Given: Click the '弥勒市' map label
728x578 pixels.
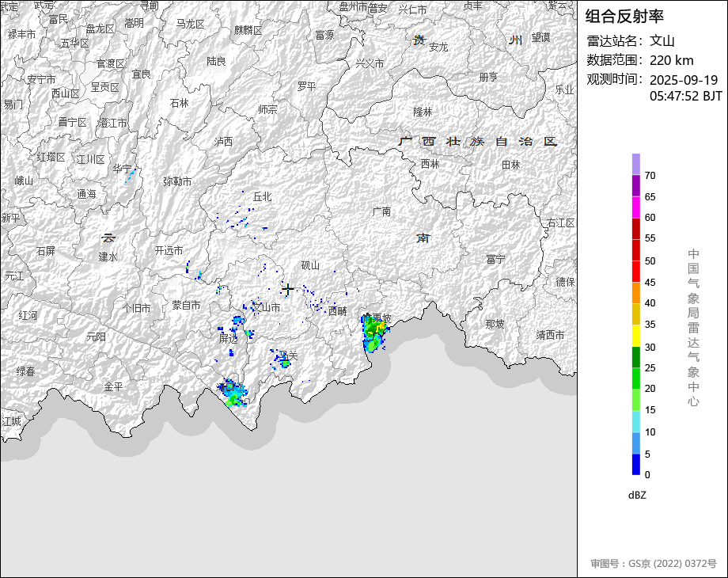Looking at the screenshot, I should (x=177, y=181).
